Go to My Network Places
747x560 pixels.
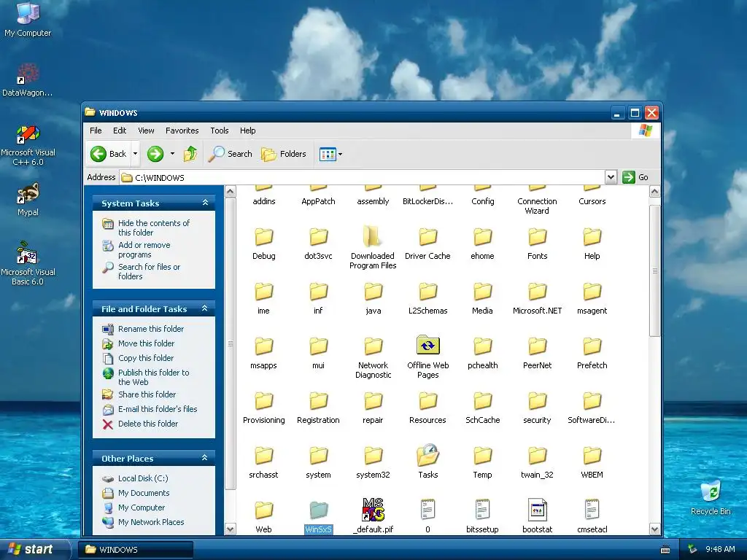(151, 522)
